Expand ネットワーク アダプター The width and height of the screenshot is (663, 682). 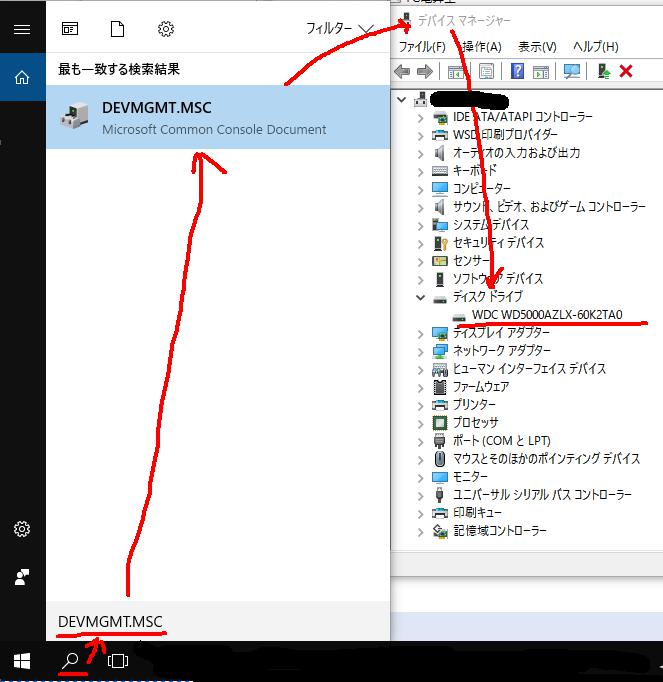pyautogui.click(x=420, y=352)
